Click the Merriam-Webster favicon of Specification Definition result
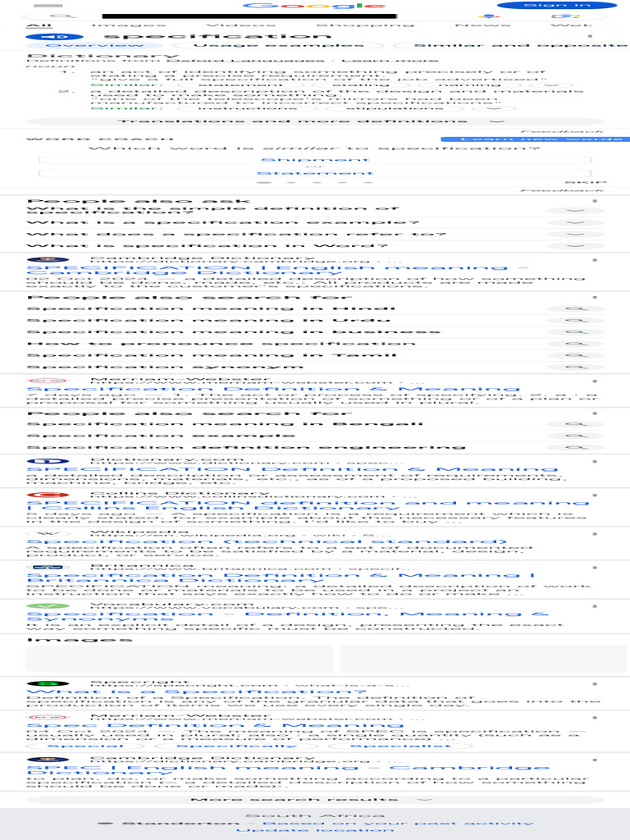This screenshot has height=840, width=630. pyautogui.click(x=48, y=381)
